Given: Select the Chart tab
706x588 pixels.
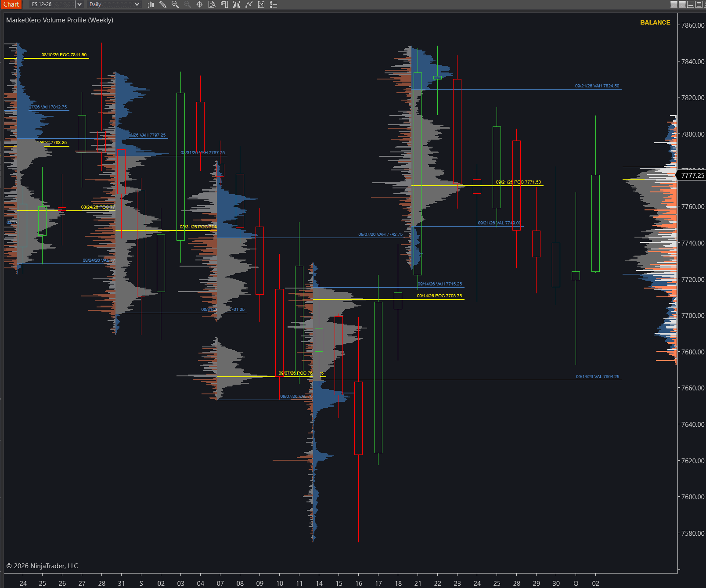Looking at the screenshot, I should pyautogui.click(x=11, y=4).
